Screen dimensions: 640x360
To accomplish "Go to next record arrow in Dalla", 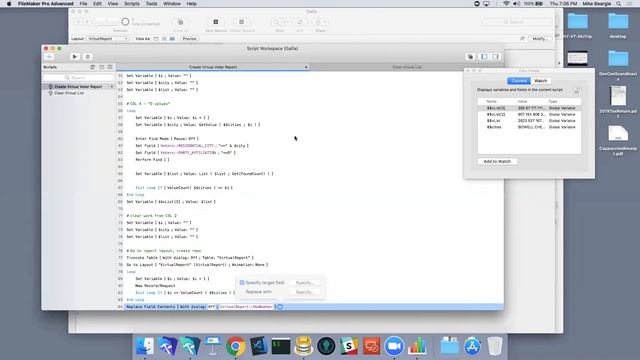I will pos(87,22).
